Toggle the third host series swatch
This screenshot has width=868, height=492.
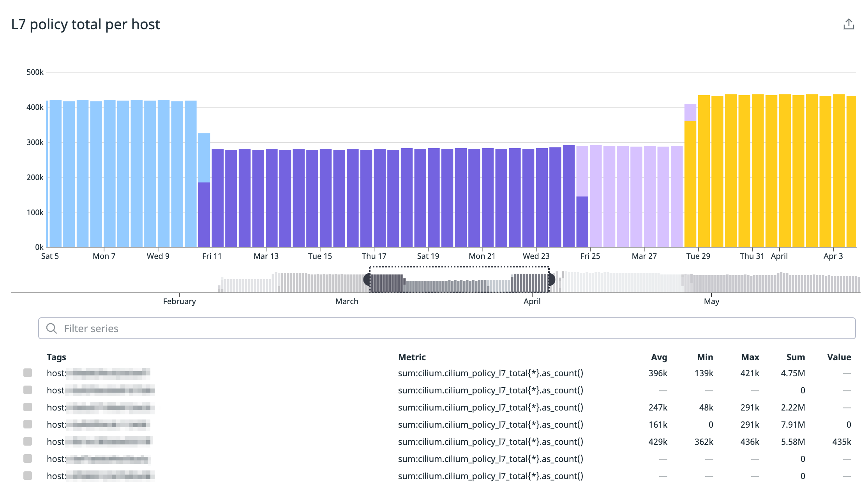click(28, 407)
